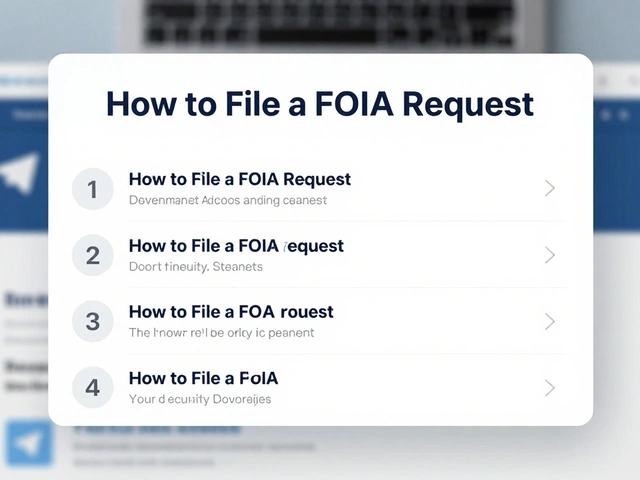The height and width of the screenshot is (480, 640).
Task: Click the number 3 circle badge
Action: pyautogui.click(x=93, y=321)
